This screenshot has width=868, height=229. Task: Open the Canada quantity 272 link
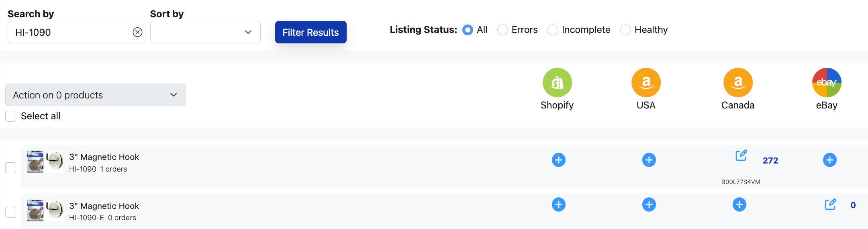(770, 160)
